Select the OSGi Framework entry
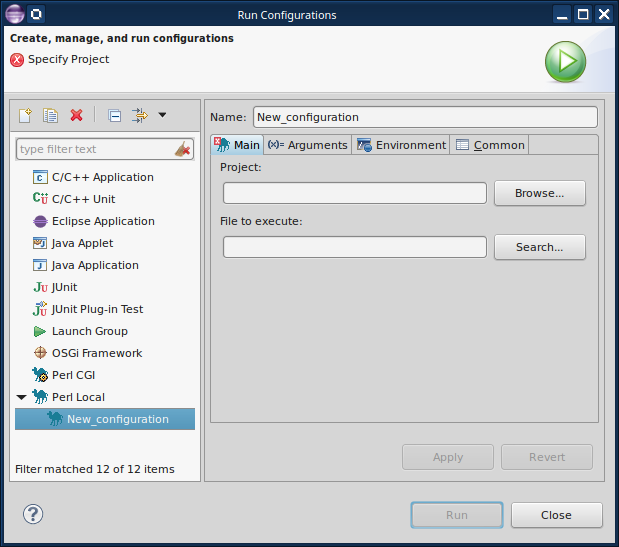 97,353
